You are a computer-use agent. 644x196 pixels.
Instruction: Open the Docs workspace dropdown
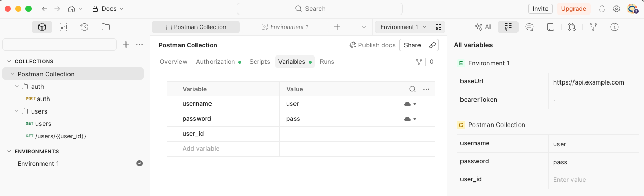click(x=108, y=9)
